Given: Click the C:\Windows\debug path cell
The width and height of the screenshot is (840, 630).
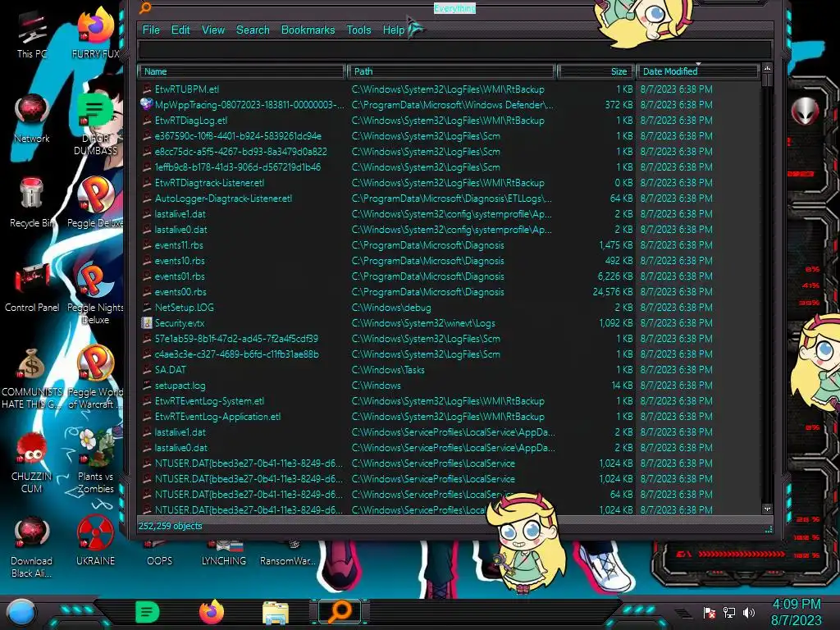Looking at the screenshot, I should [391, 308].
